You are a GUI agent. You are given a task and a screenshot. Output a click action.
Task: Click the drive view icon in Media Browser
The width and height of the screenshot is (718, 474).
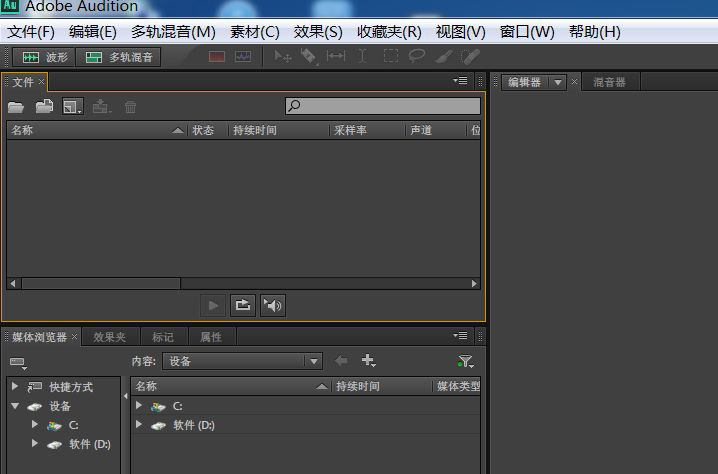(x=18, y=363)
